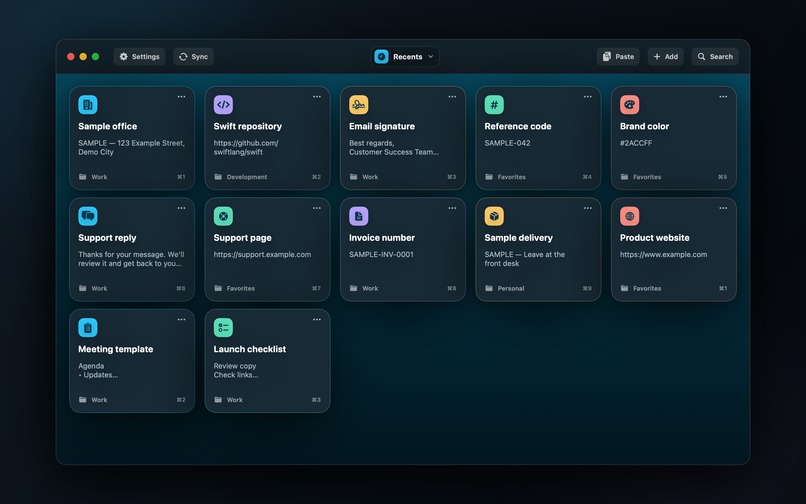Click the Brand color title

coord(645,127)
